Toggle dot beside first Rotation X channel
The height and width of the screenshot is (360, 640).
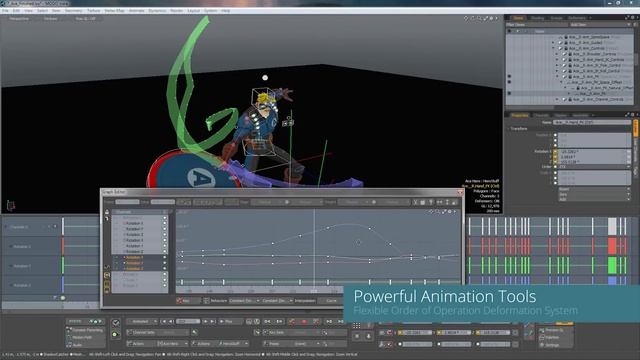tap(165, 223)
